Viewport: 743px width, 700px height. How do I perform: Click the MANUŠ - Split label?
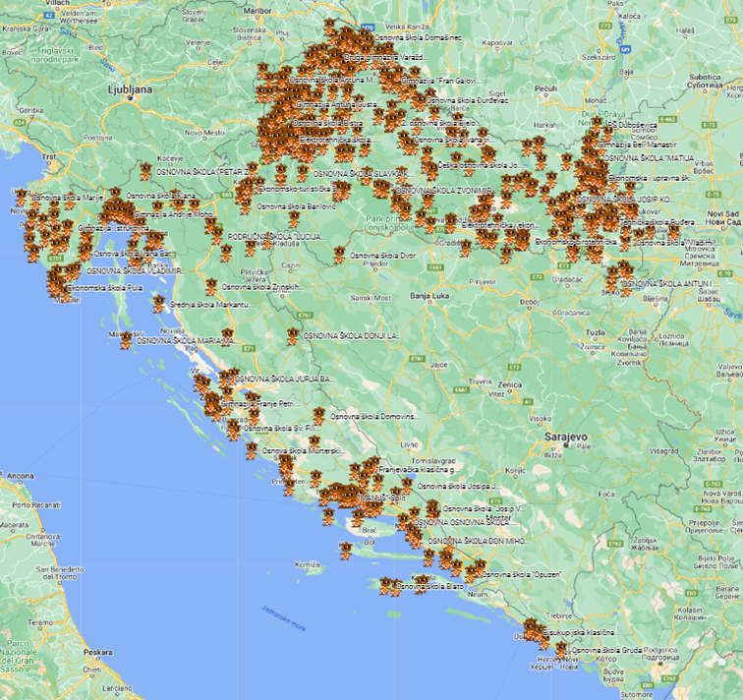[x=383, y=498]
